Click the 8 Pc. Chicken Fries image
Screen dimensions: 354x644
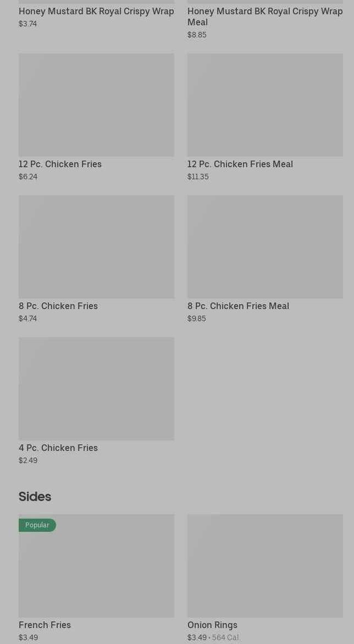click(x=96, y=246)
